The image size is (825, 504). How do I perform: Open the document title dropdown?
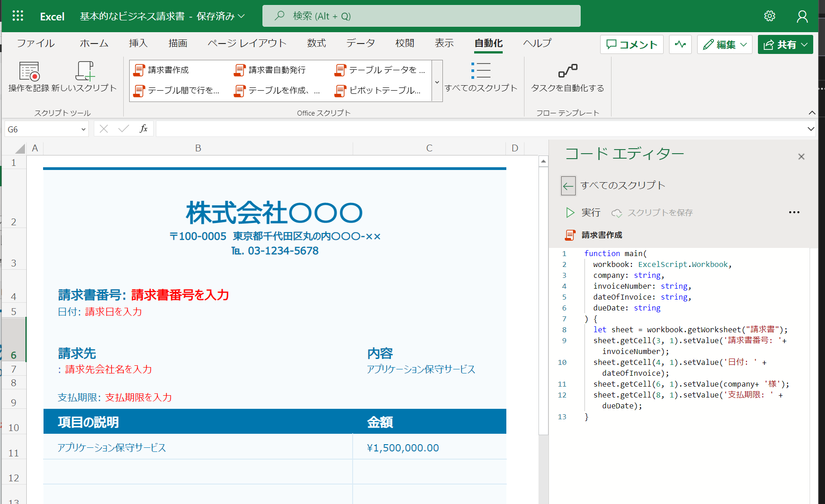coord(242,16)
